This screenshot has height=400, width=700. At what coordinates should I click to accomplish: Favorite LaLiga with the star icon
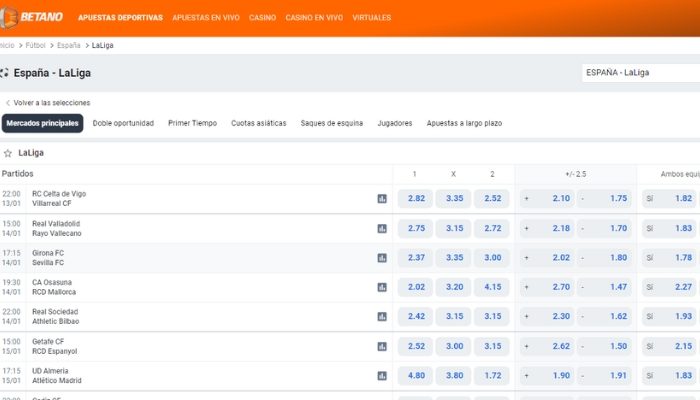[8, 153]
